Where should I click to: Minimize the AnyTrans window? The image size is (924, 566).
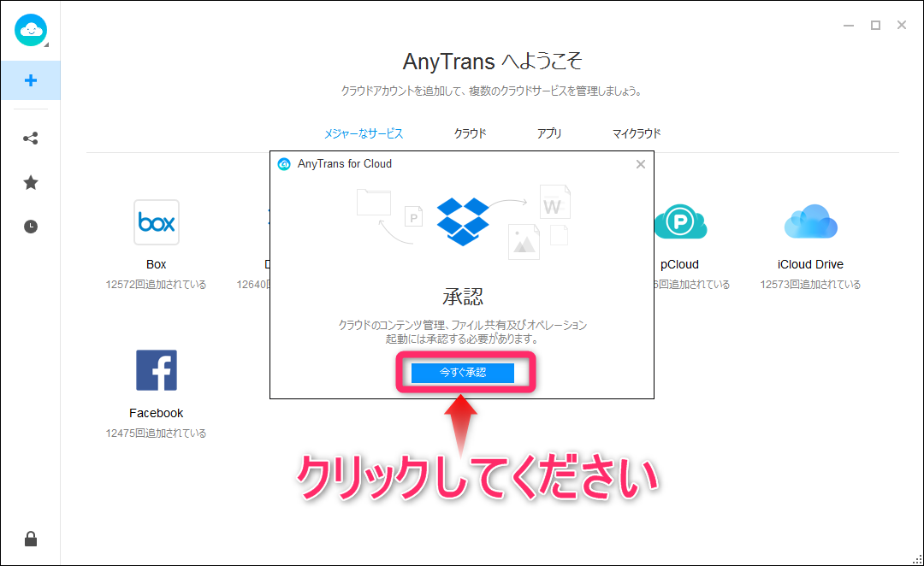tap(849, 26)
